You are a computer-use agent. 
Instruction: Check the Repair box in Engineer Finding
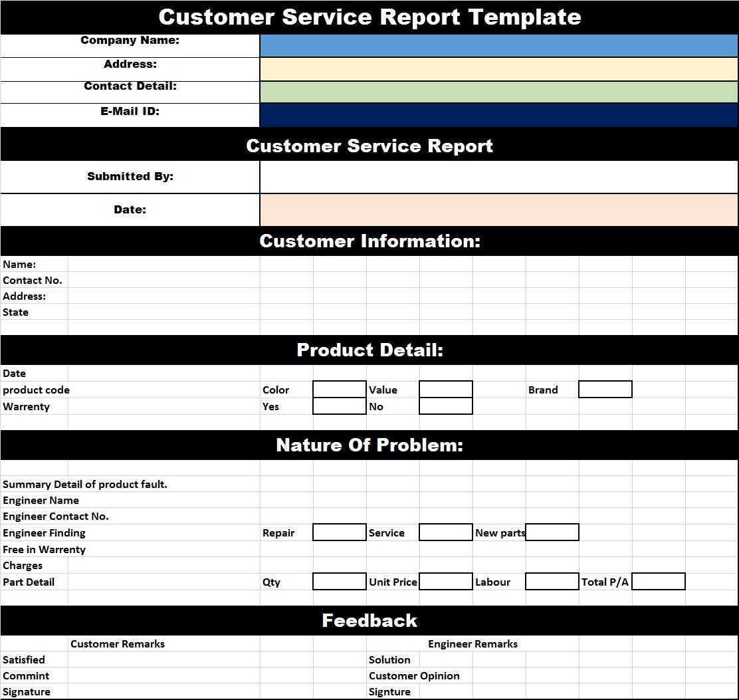[340, 532]
